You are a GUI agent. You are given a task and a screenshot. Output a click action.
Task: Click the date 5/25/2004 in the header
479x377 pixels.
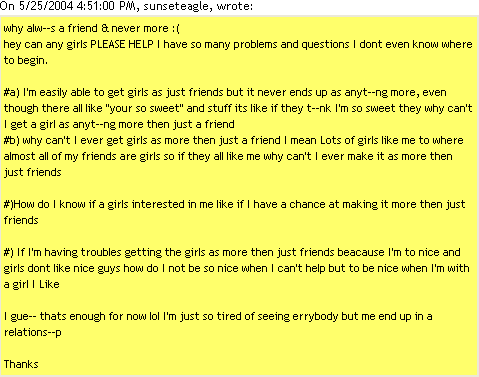click(46, 6)
